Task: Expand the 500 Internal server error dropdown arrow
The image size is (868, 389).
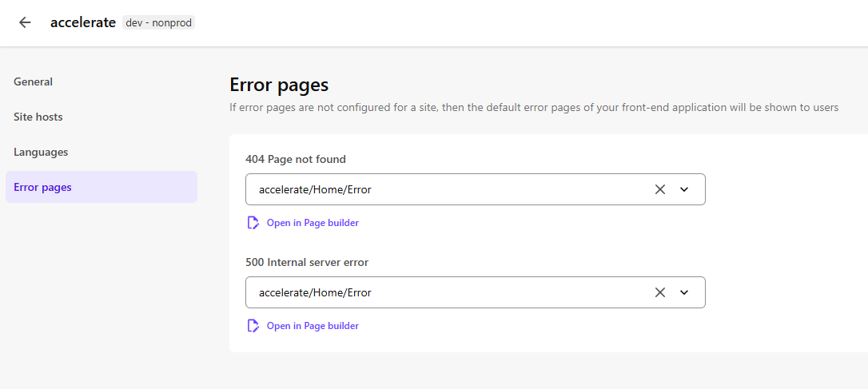Action: pyautogui.click(x=684, y=292)
